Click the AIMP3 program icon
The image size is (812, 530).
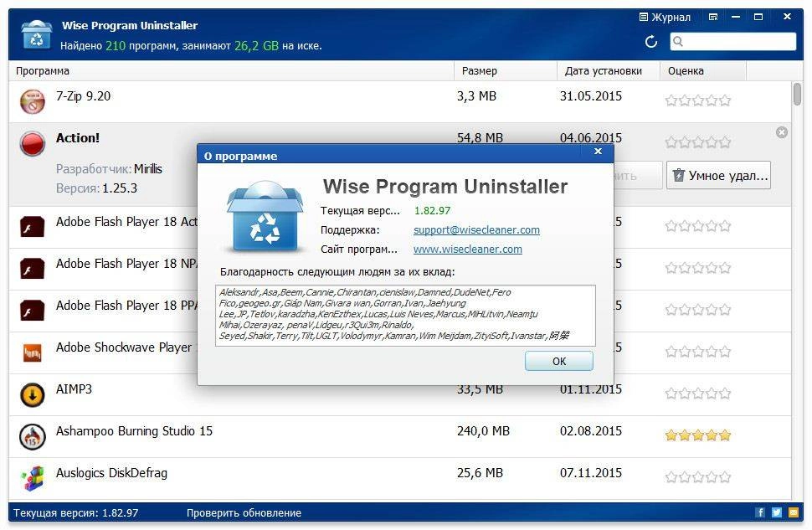[x=32, y=395]
